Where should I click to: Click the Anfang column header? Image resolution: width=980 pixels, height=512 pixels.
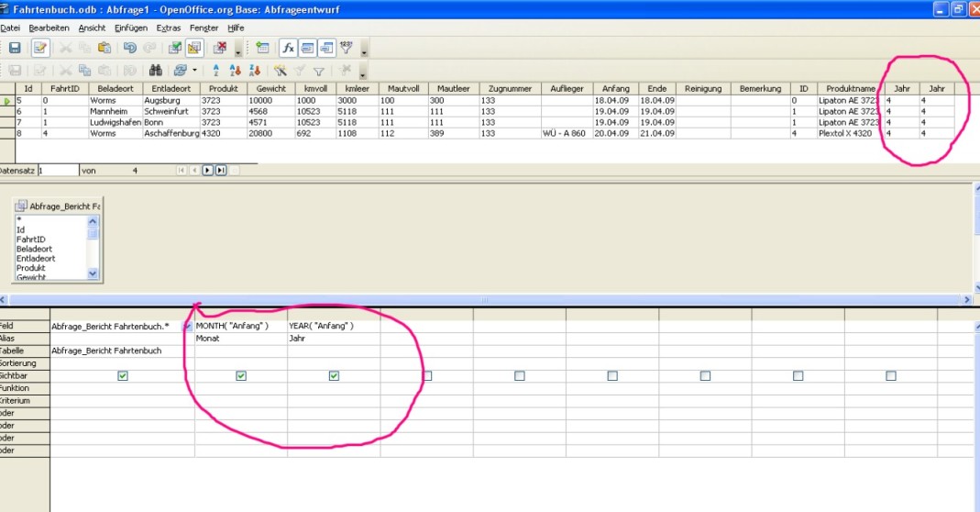click(616, 88)
